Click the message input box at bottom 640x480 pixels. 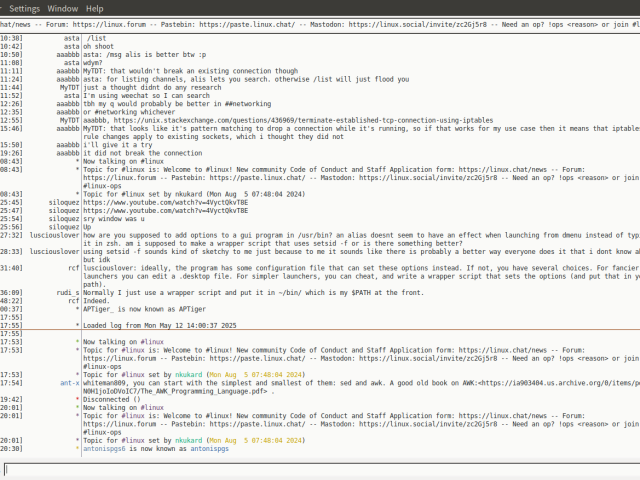320,469
